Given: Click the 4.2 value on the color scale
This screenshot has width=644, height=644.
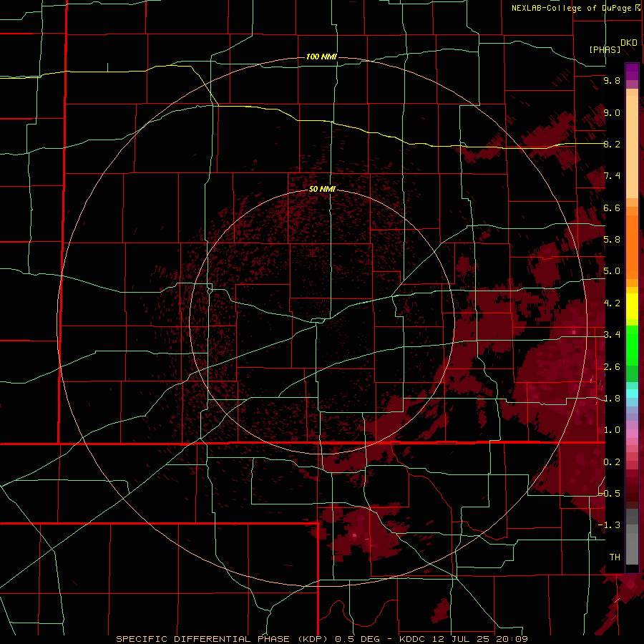Looking at the screenshot, I should tap(612, 303).
